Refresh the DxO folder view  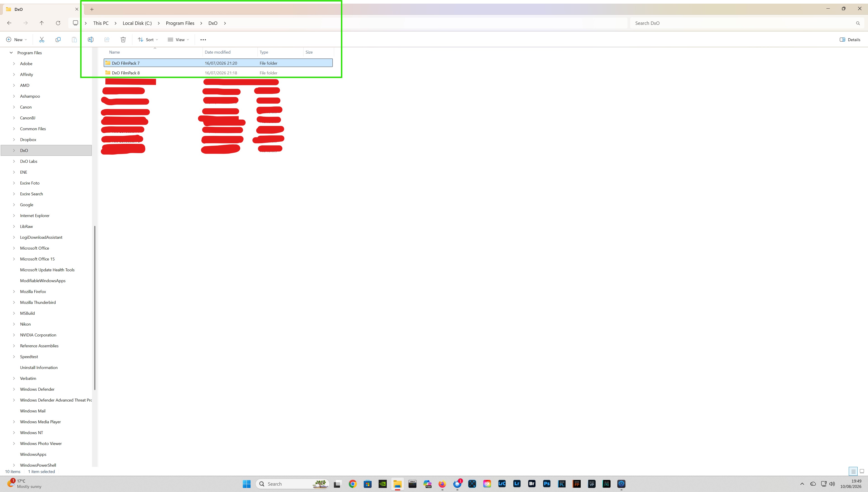click(58, 23)
